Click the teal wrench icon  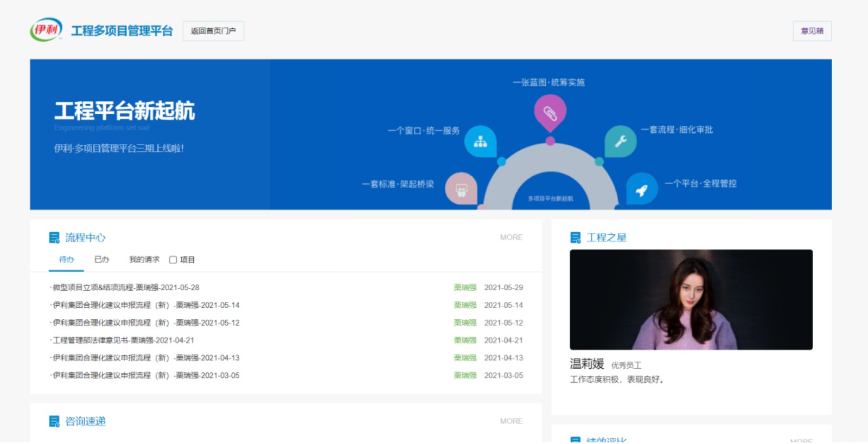point(621,141)
